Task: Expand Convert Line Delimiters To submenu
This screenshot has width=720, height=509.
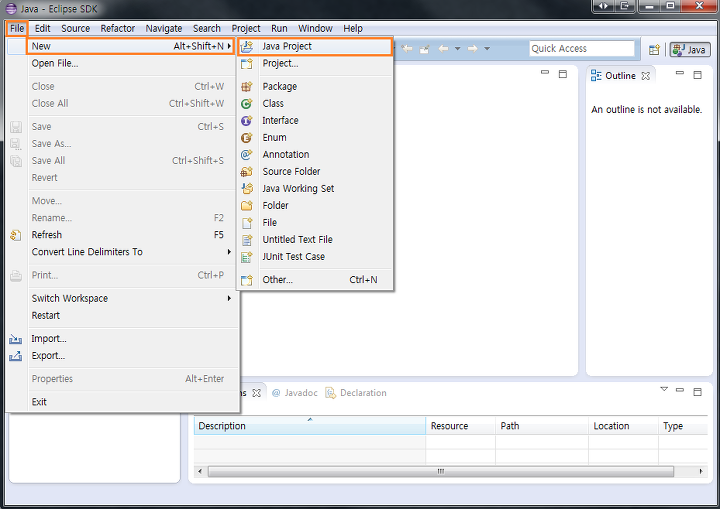Action: [x=229, y=252]
